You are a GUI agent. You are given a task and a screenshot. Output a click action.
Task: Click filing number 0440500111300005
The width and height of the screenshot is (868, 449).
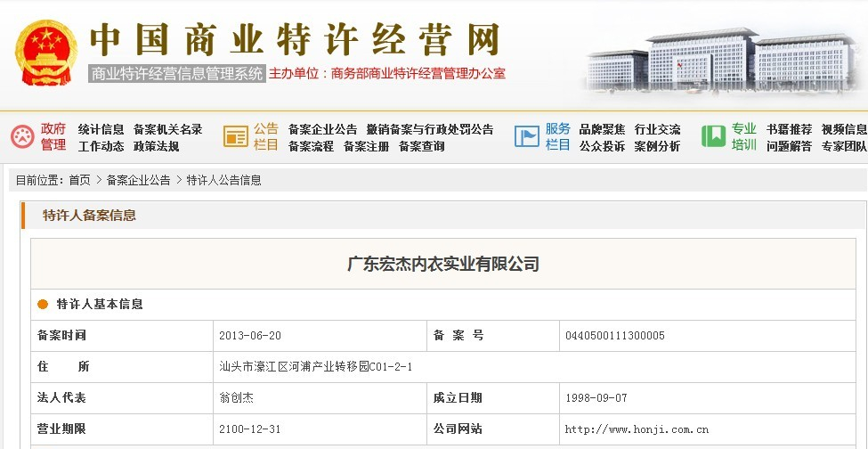[x=614, y=336]
